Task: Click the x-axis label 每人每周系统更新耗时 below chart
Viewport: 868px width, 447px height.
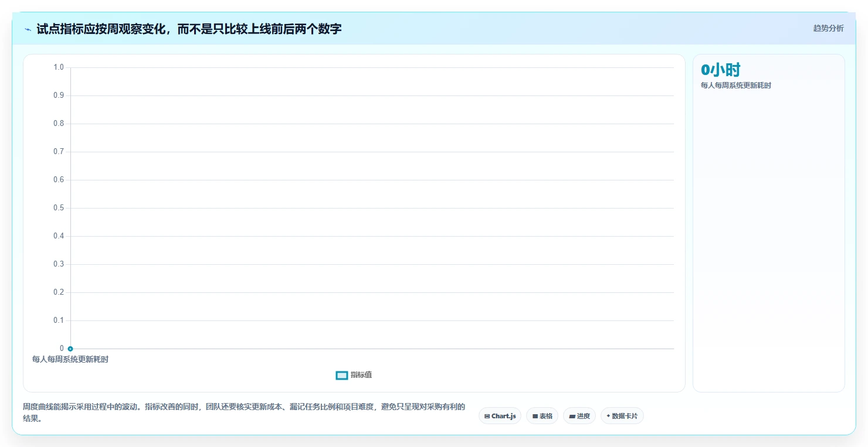Action: [x=70, y=360]
